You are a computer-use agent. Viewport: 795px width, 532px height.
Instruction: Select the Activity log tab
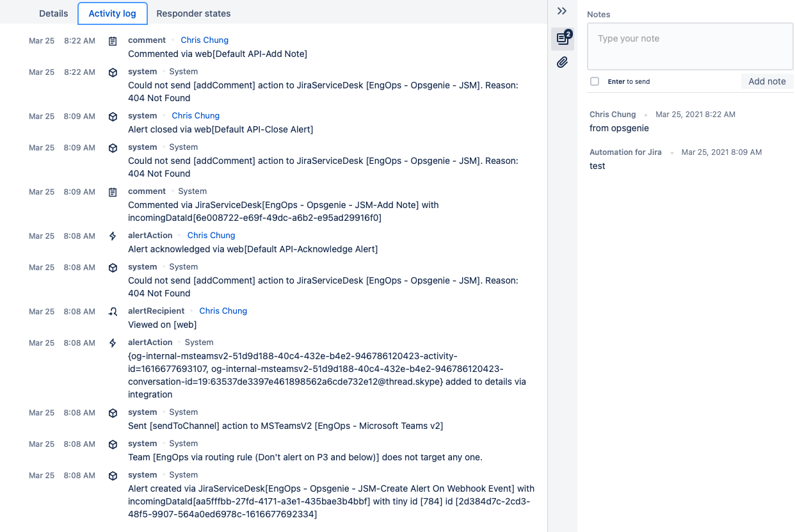113,13
